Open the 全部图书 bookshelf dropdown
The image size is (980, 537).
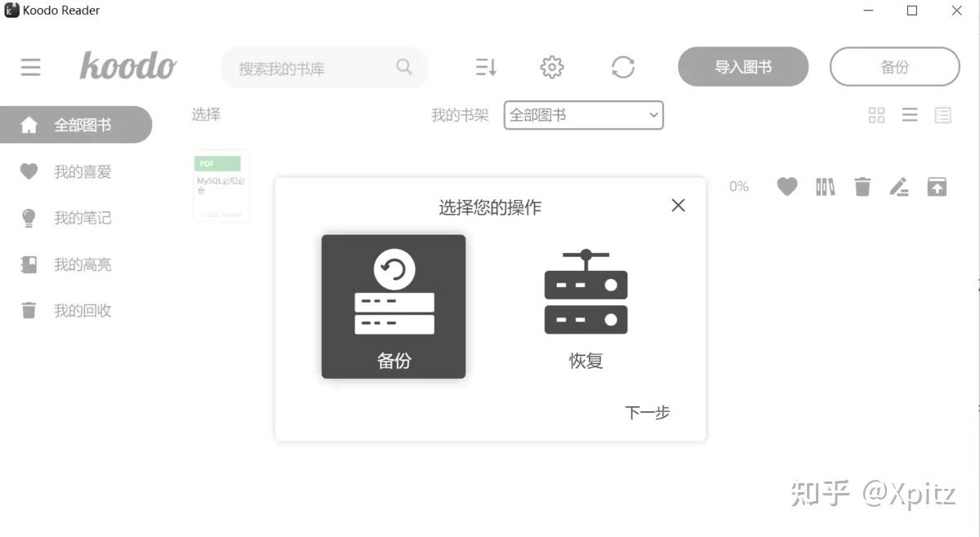coord(582,115)
